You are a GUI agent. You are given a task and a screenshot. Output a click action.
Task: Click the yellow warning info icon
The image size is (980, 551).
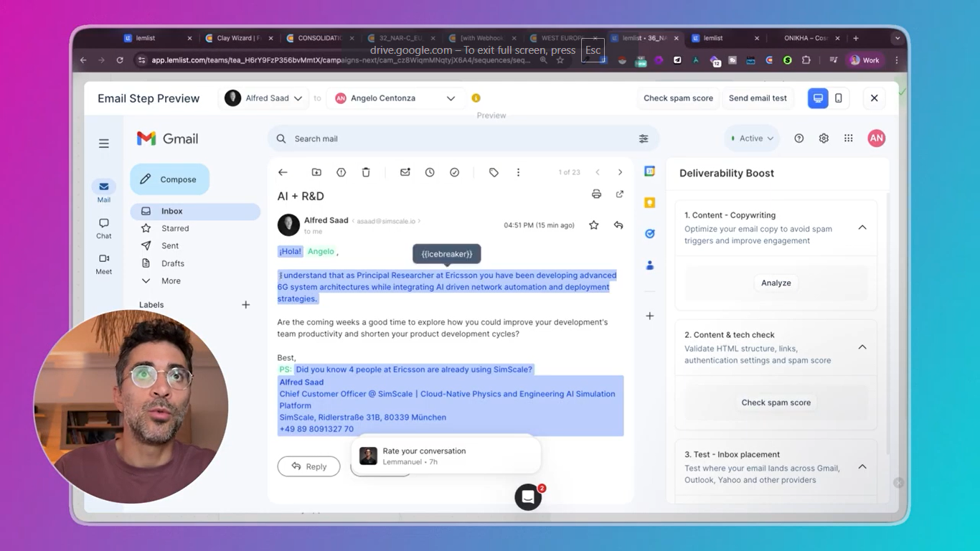pos(476,98)
